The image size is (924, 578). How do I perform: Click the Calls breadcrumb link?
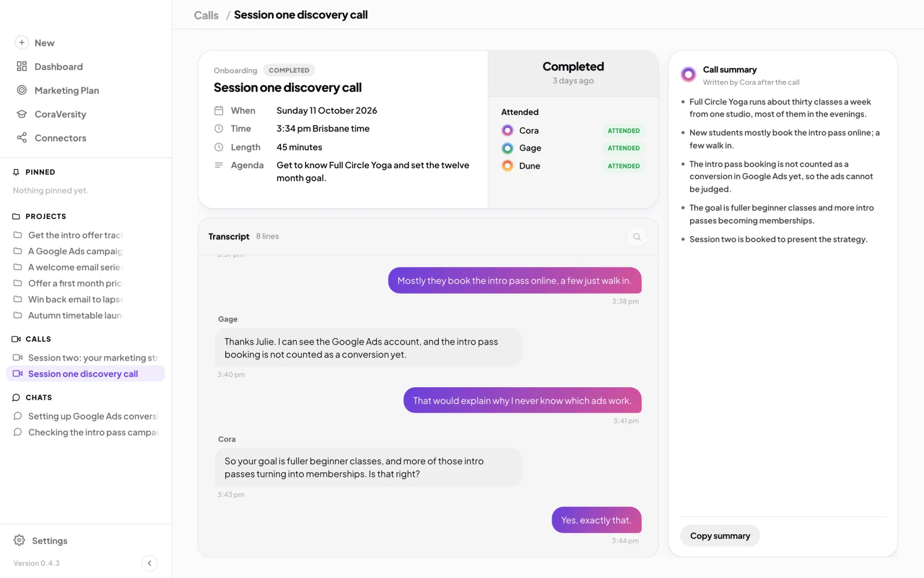(206, 15)
